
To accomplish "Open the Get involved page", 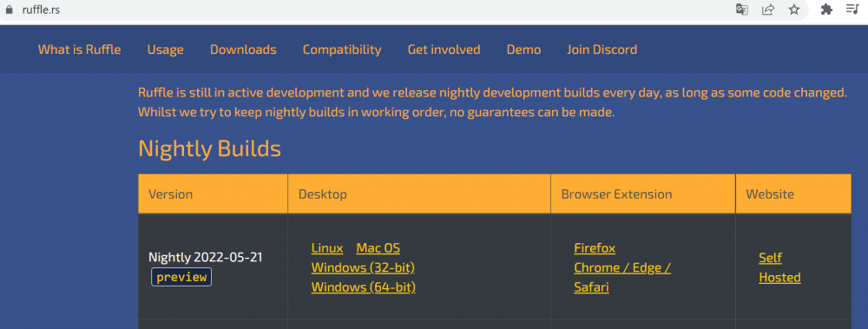I will tap(444, 49).
